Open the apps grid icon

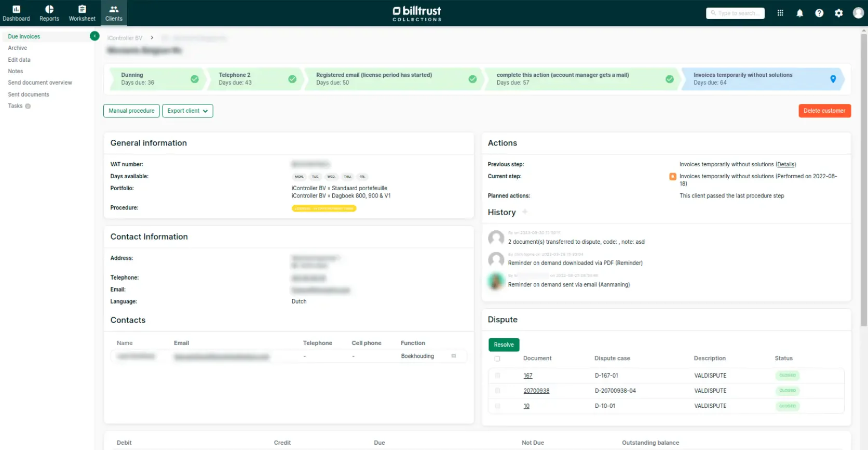point(780,13)
